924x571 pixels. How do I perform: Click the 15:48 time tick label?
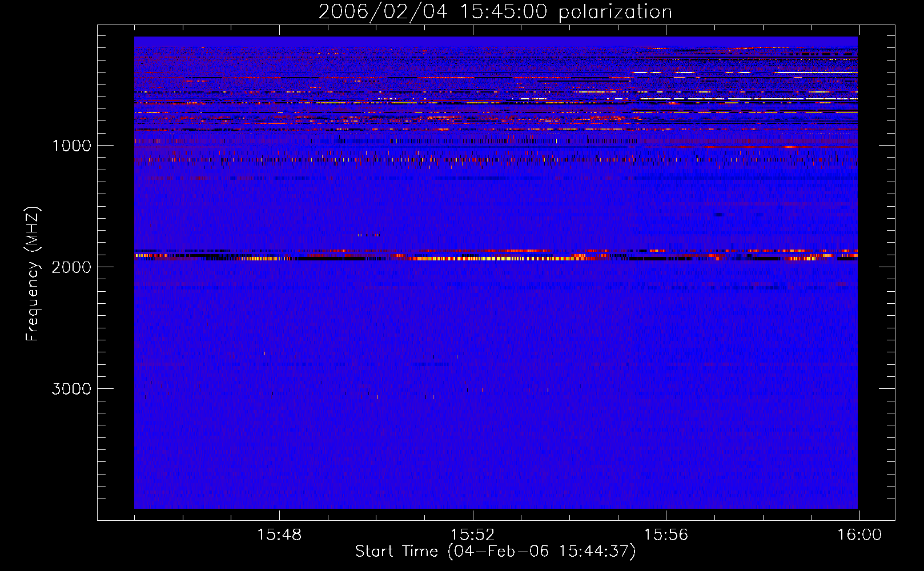click(279, 535)
